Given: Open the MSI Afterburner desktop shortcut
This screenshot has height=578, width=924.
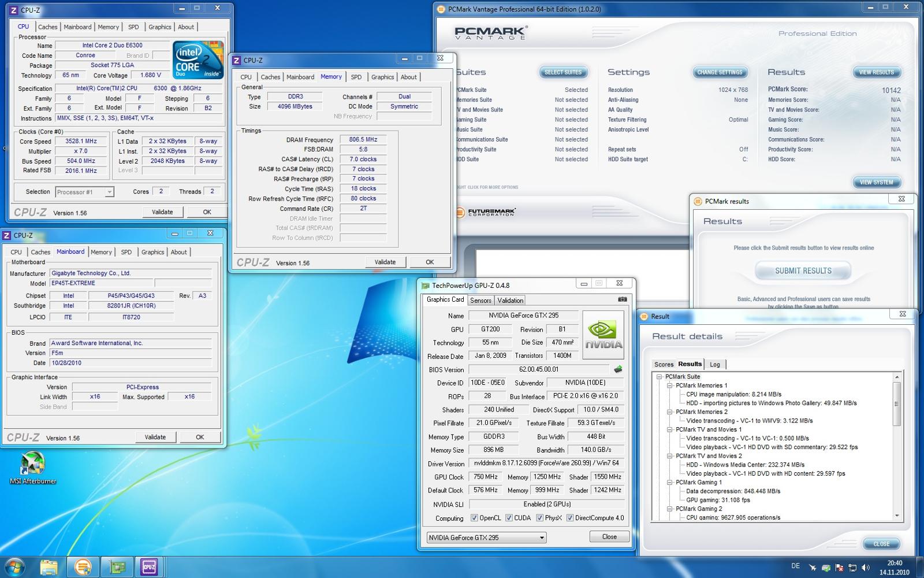Looking at the screenshot, I should [x=32, y=467].
